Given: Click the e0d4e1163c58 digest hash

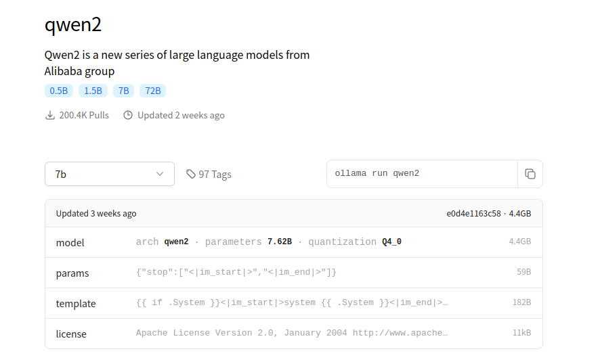Looking at the screenshot, I should point(473,213).
